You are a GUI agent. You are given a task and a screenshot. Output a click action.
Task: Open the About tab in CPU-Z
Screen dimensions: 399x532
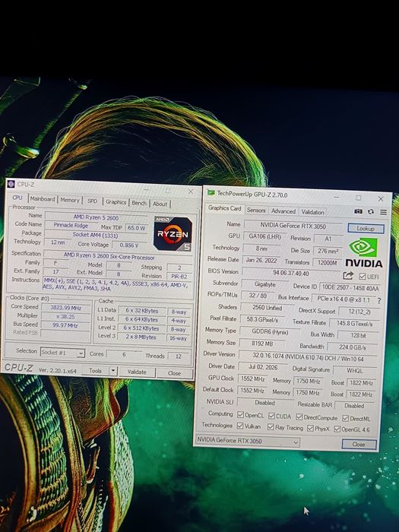[x=160, y=204]
